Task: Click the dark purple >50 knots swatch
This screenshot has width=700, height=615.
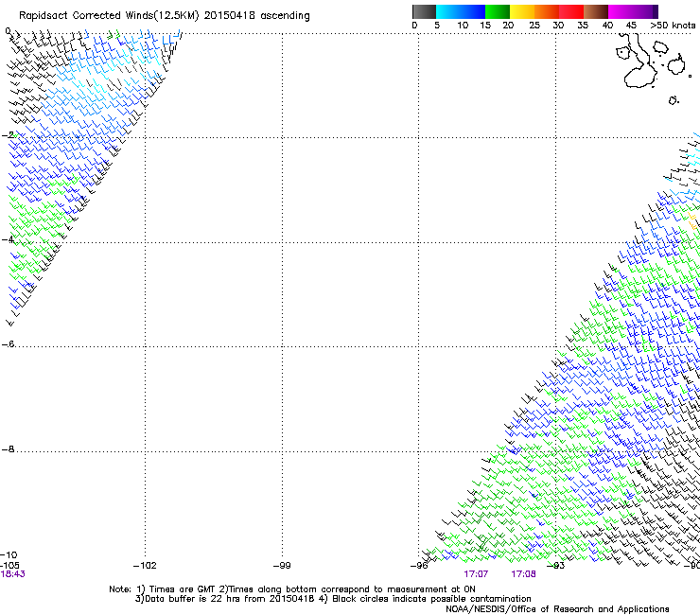Action: point(656,11)
